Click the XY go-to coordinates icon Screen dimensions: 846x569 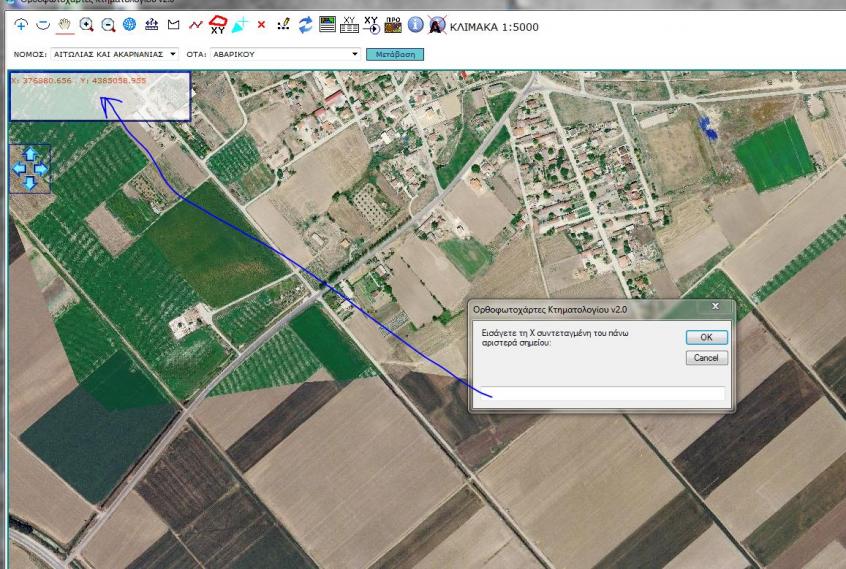371,25
